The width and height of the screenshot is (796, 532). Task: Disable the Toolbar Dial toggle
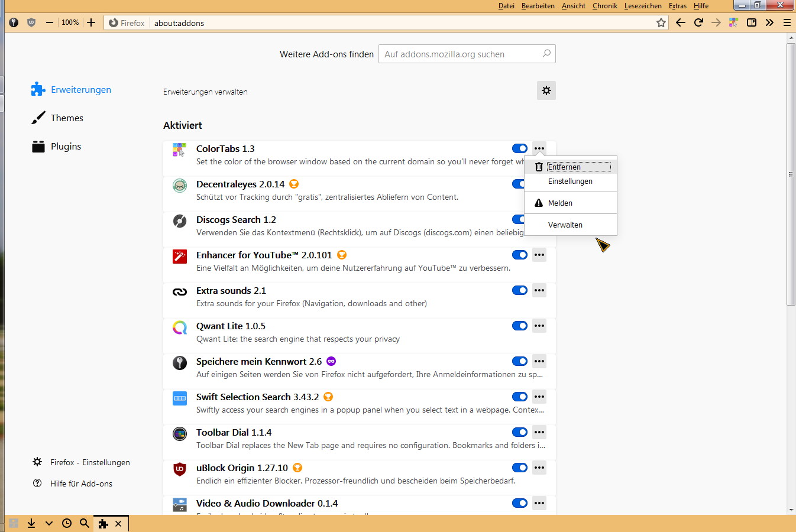520,432
